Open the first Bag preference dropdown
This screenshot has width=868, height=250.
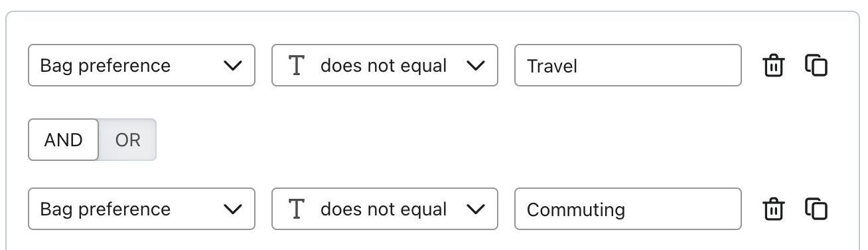tap(141, 65)
